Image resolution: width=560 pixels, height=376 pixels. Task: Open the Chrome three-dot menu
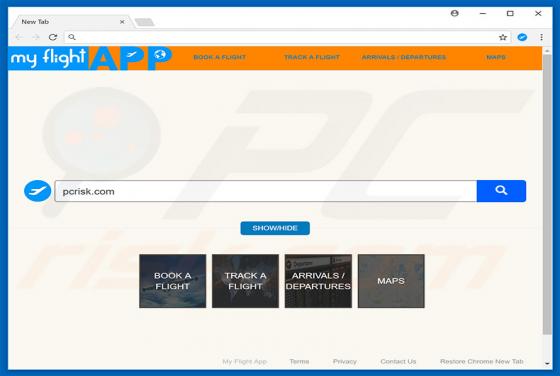[541, 37]
